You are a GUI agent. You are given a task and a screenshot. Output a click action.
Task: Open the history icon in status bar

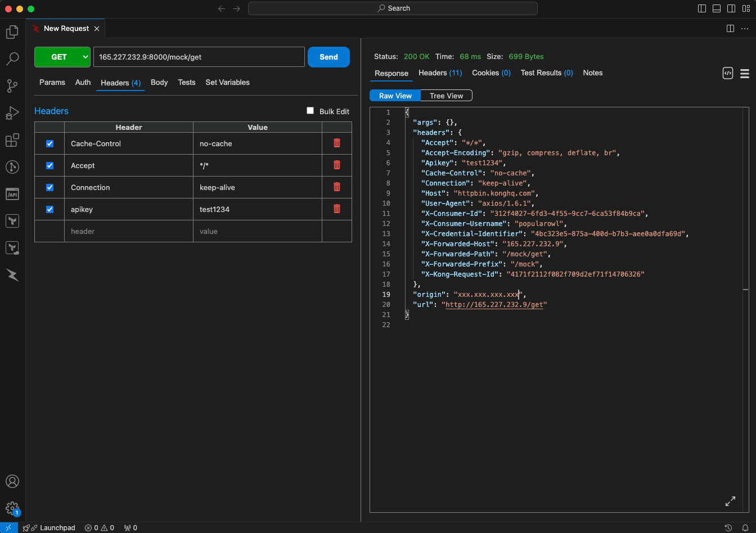point(728,528)
